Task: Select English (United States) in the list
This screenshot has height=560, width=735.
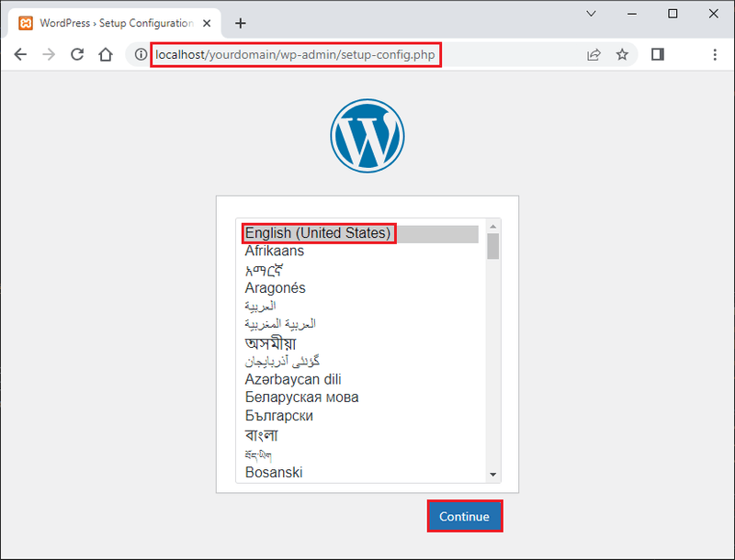Action: [x=318, y=233]
